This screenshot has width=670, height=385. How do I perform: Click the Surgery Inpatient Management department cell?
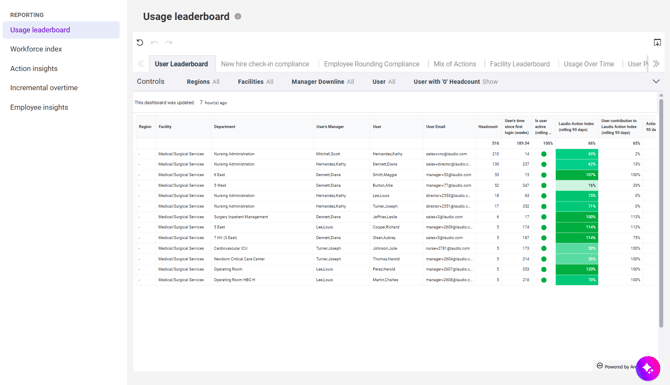241,217
